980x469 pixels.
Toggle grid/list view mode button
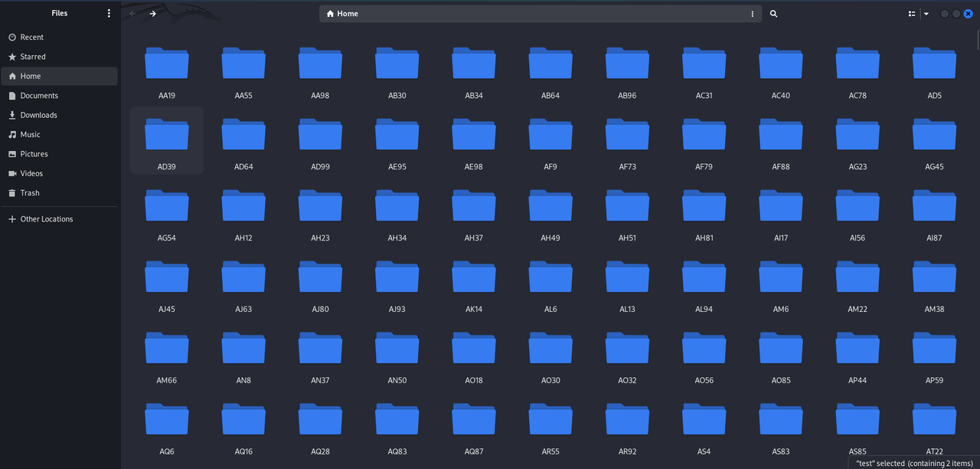click(x=912, y=14)
